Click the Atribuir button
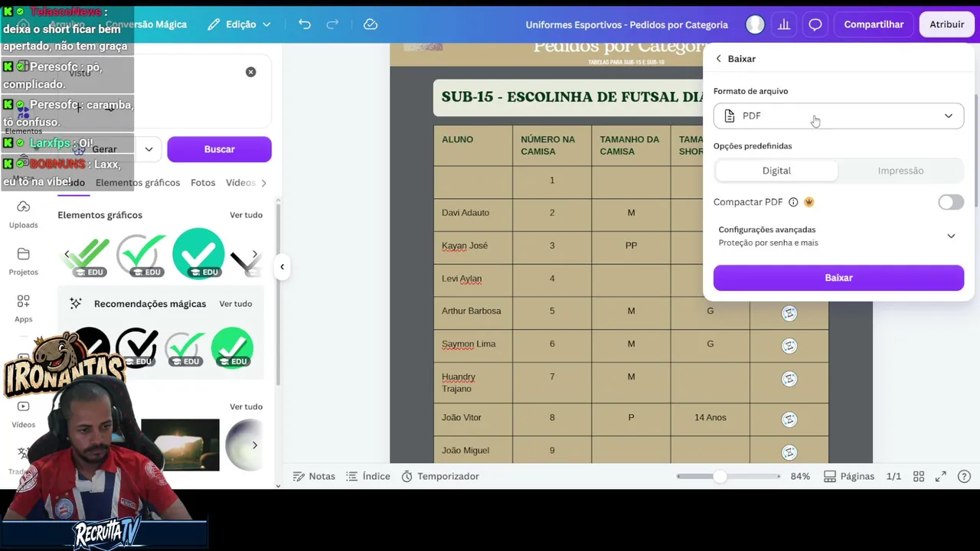980x551 pixels. pos(946,24)
